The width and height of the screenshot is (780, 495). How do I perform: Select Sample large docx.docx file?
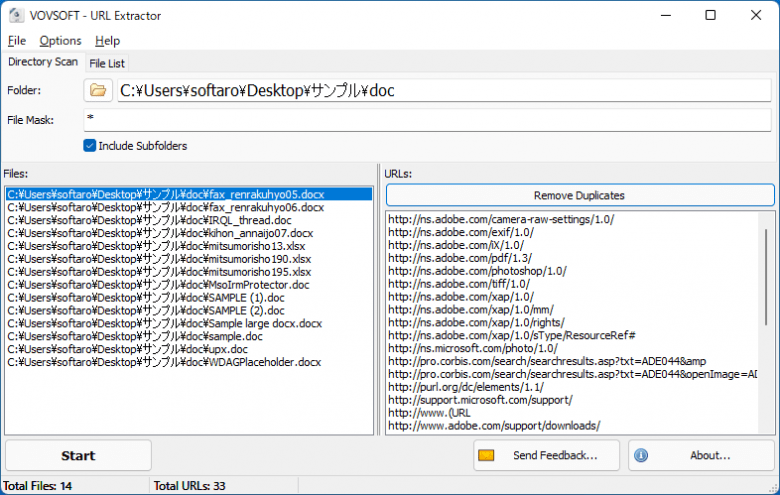(189, 324)
